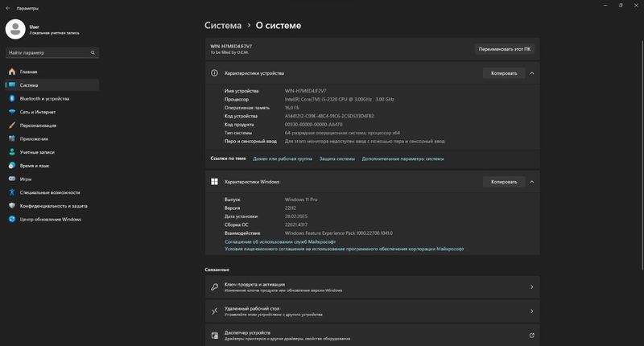Click the Bluetooth и устройства icon

point(12,98)
